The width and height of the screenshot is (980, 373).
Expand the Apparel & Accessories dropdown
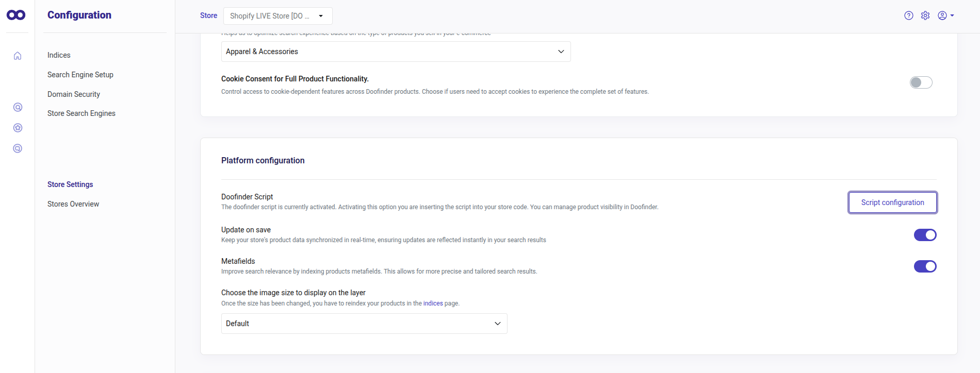coord(396,52)
